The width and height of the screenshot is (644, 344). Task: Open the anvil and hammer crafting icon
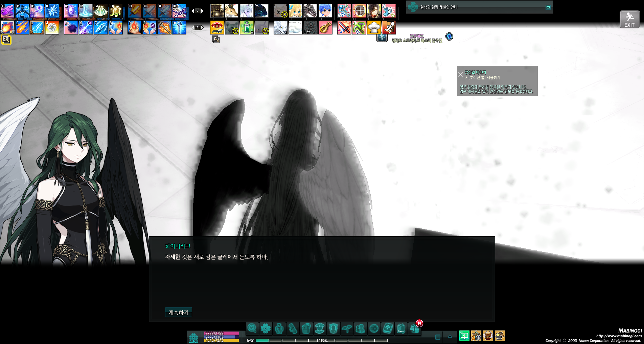pos(500,336)
